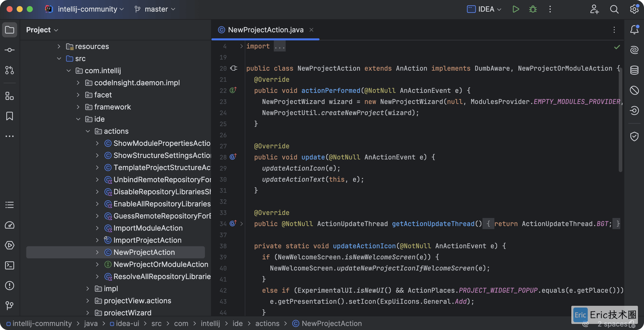Image resolution: width=644 pixels, height=330 pixels.
Task: Collapse the actions package
Action: [x=88, y=131]
